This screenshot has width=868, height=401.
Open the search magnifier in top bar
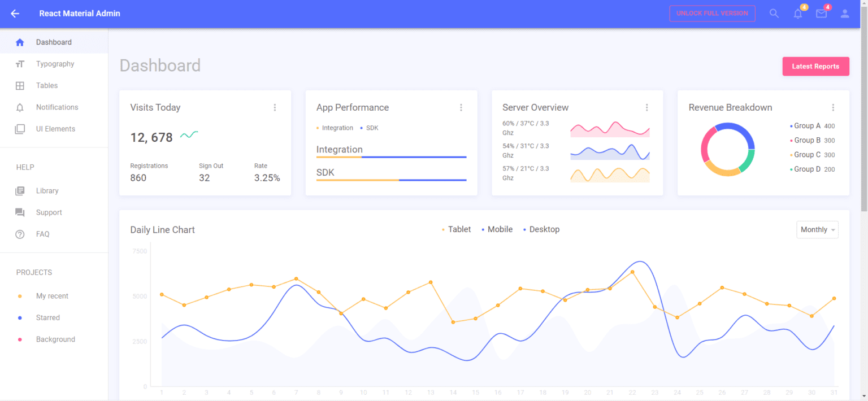pyautogui.click(x=774, y=13)
